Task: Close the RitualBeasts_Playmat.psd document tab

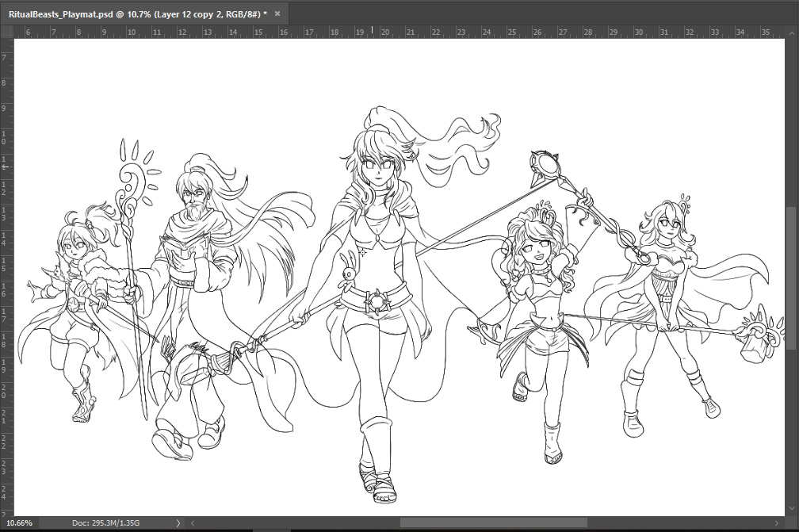Action: coord(277,13)
